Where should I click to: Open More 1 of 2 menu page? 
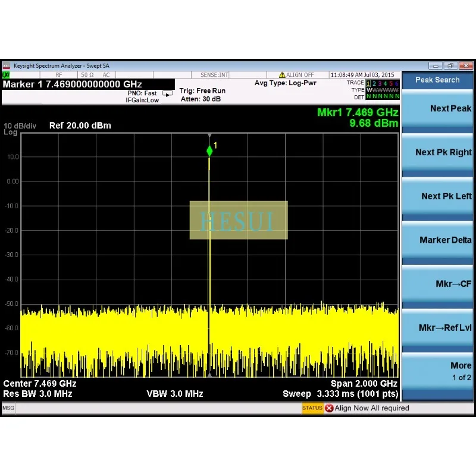(x=437, y=371)
